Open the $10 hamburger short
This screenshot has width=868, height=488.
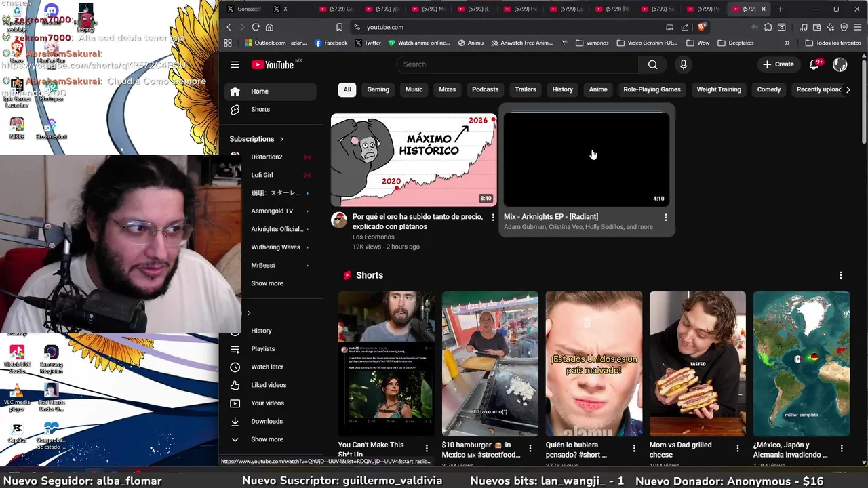(490, 364)
